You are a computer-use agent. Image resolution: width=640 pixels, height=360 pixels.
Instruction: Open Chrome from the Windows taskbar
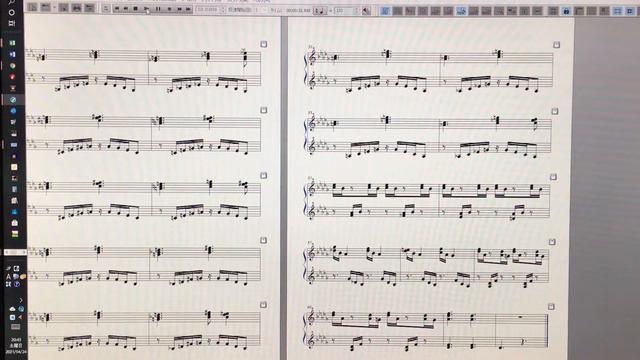(13, 66)
